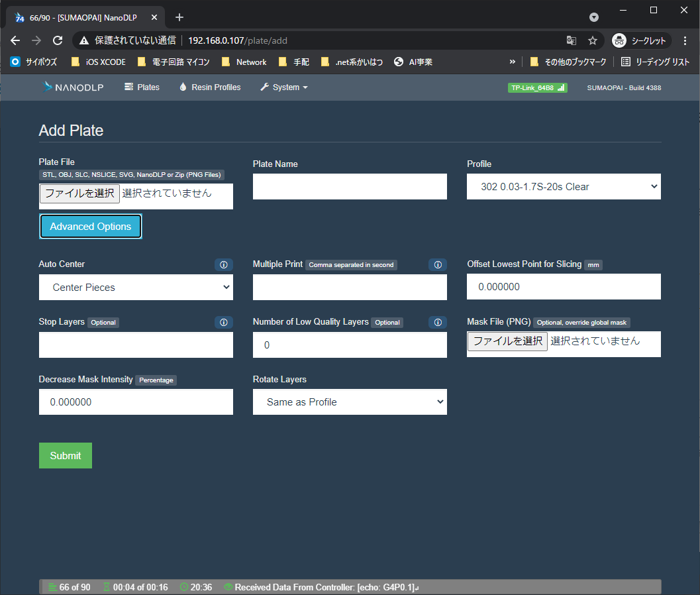The height and width of the screenshot is (595, 700).
Task: Bookmark this page with the star
Action: tap(593, 40)
